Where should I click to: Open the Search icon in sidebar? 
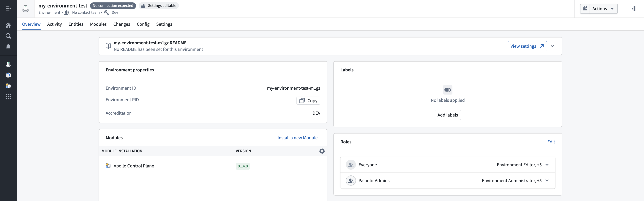pos(8,36)
